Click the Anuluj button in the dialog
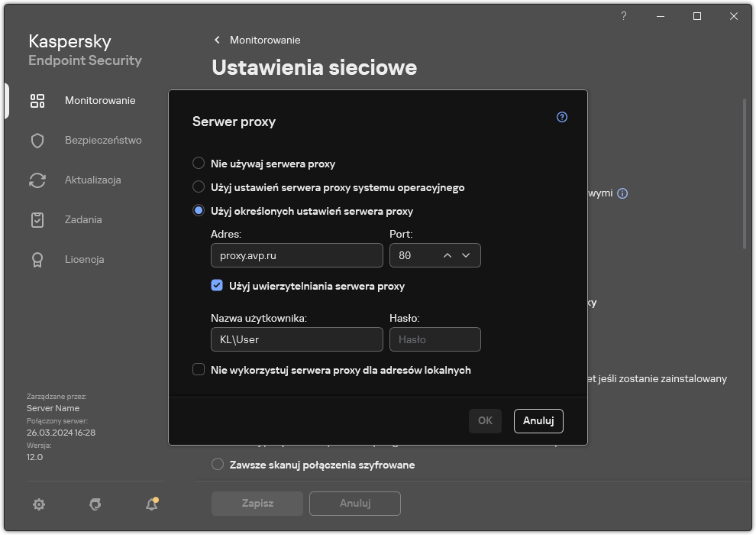 [538, 421]
